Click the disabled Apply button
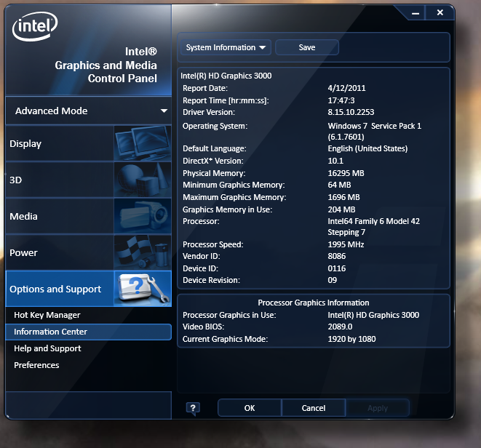Screen dimensions: 481x448 (x=378, y=408)
